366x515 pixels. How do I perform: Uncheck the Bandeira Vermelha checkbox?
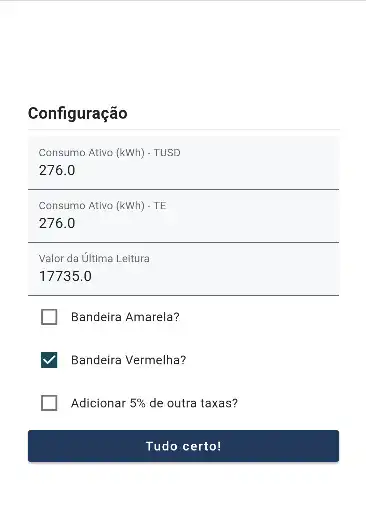point(49,360)
